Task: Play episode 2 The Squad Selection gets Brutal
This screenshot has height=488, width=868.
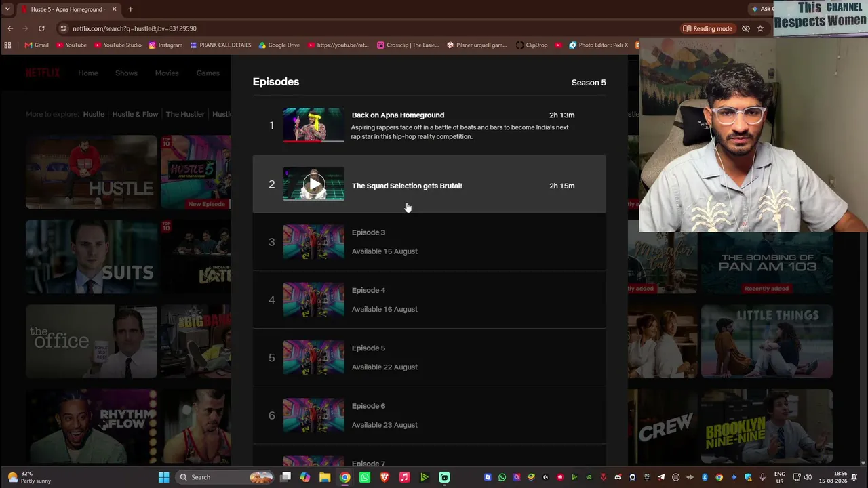Action: click(x=313, y=184)
